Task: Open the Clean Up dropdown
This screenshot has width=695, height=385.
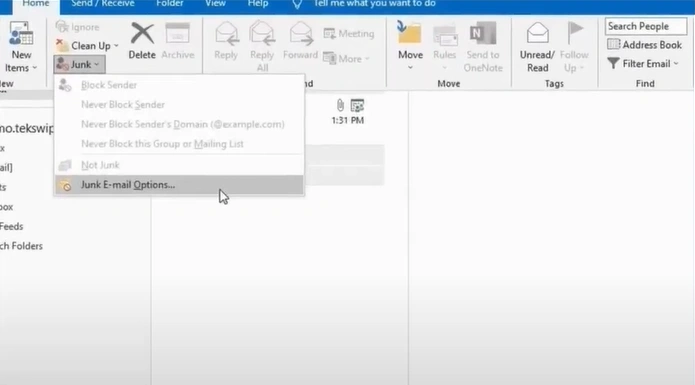Action: coord(88,46)
